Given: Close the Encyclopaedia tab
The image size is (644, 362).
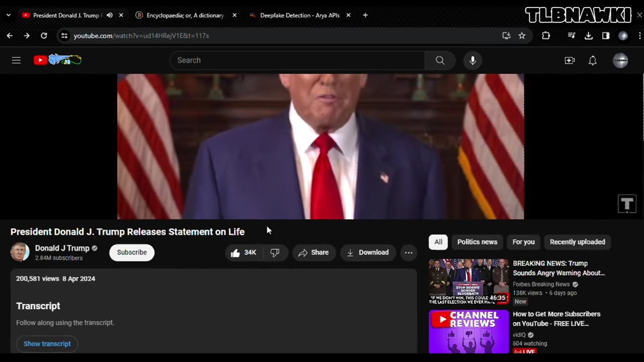Looking at the screenshot, I should click(234, 15).
